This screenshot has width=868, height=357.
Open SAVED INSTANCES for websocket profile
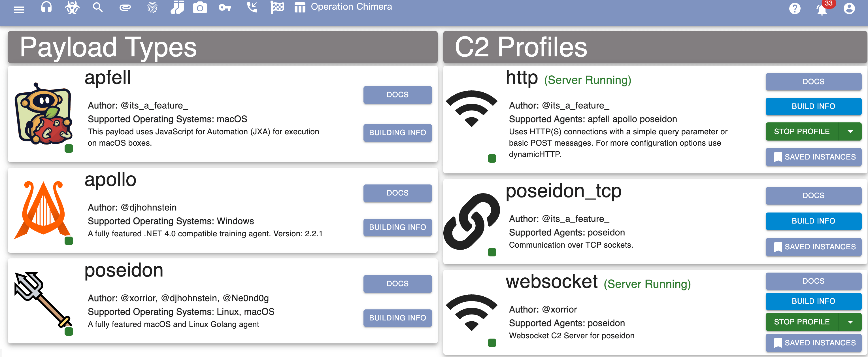[x=813, y=343]
